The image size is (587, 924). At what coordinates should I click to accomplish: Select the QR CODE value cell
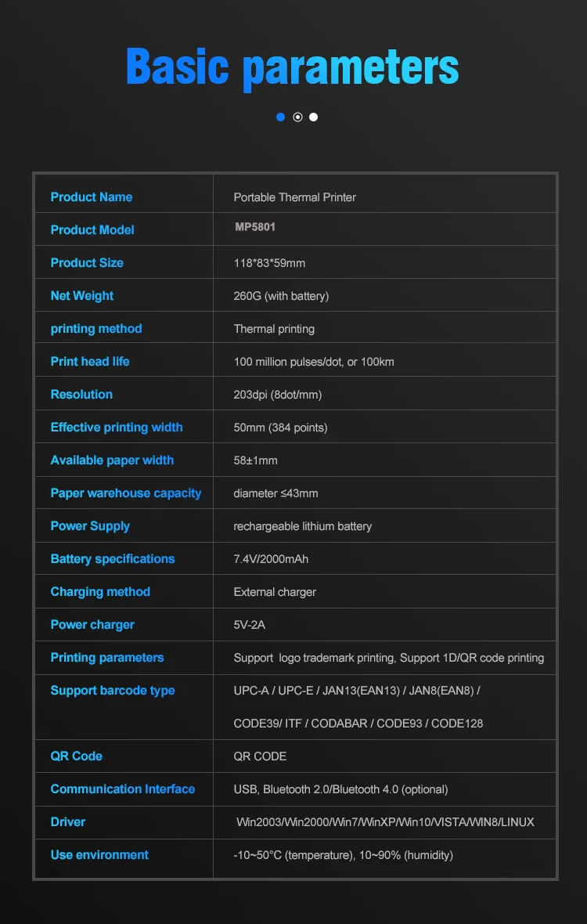pos(260,756)
